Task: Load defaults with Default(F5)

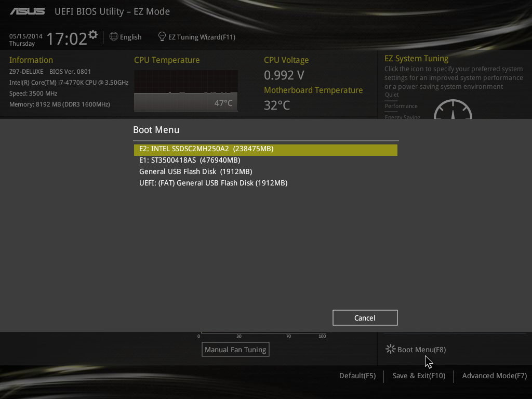Action: click(357, 376)
